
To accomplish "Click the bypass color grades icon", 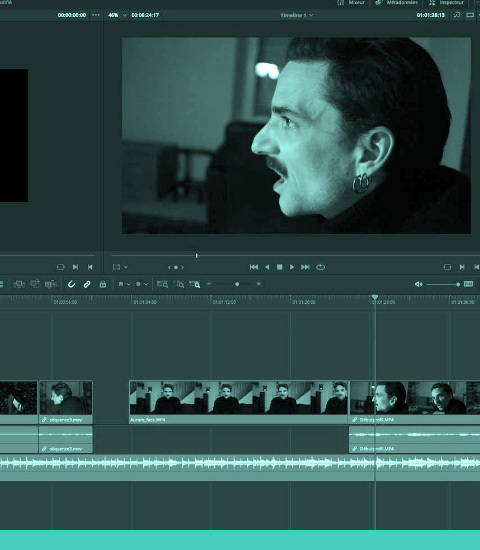I will pos(457,15).
